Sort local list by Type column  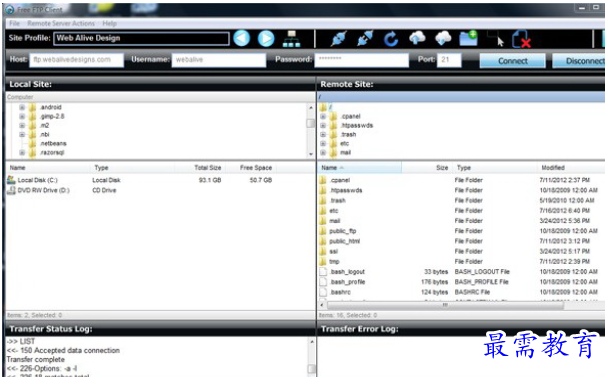click(132, 168)
